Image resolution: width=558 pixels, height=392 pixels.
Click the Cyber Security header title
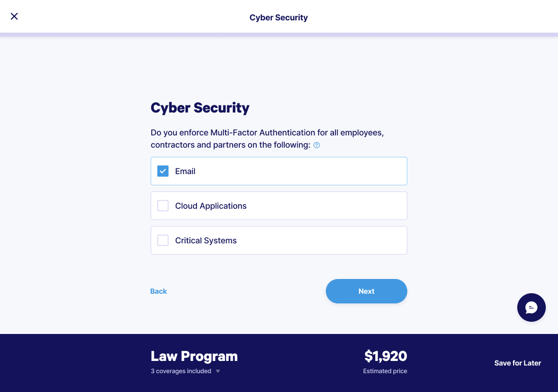click(278, 17)
